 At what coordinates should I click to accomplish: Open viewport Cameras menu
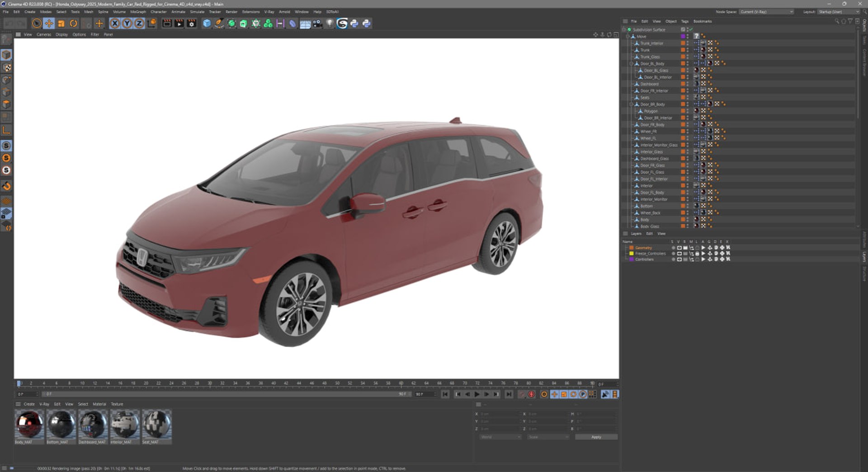[x=43, y=34]
